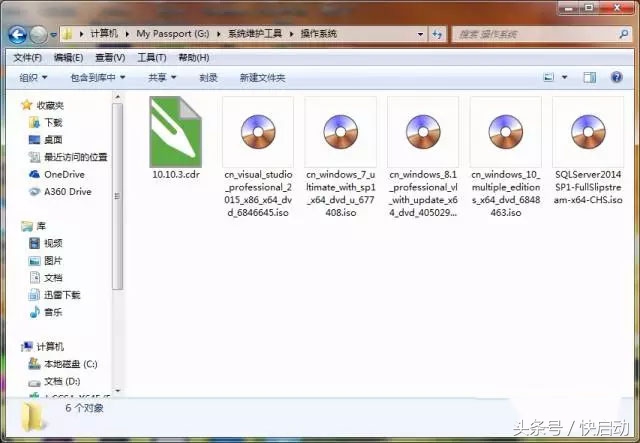This screenshot has width=640, height=443.
Task: Open the 音乐 library
Action: pos(53,312)
